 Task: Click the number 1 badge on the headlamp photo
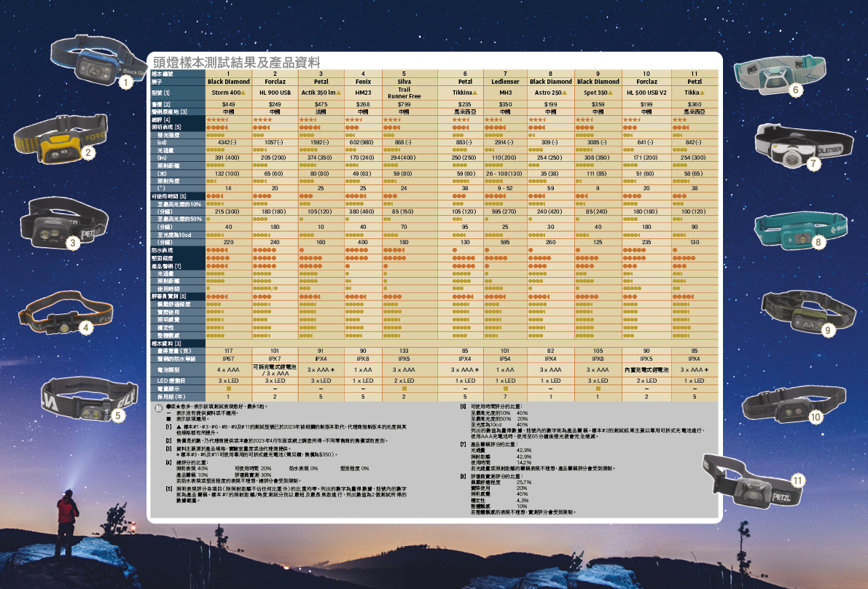[126, 83]
